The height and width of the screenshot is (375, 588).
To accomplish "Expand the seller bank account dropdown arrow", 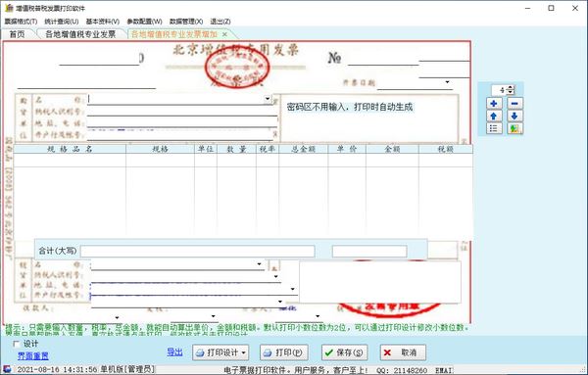I will tap(280, 302).
